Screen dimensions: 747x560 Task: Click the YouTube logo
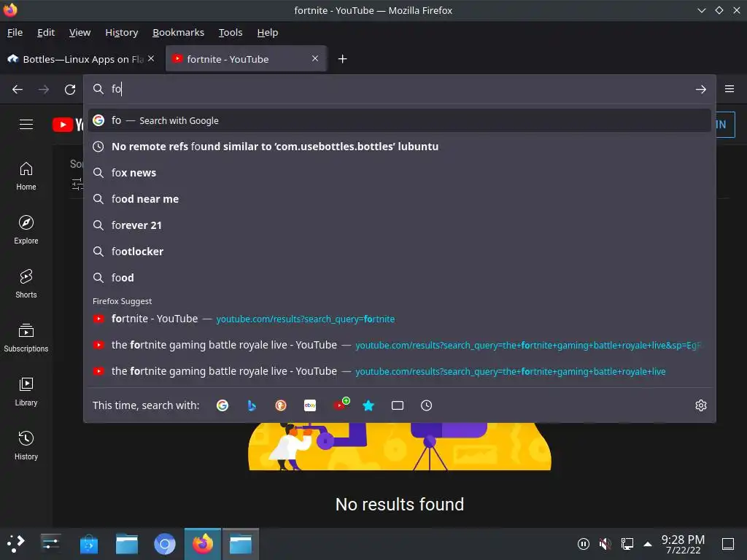click(x=68, y=125)
